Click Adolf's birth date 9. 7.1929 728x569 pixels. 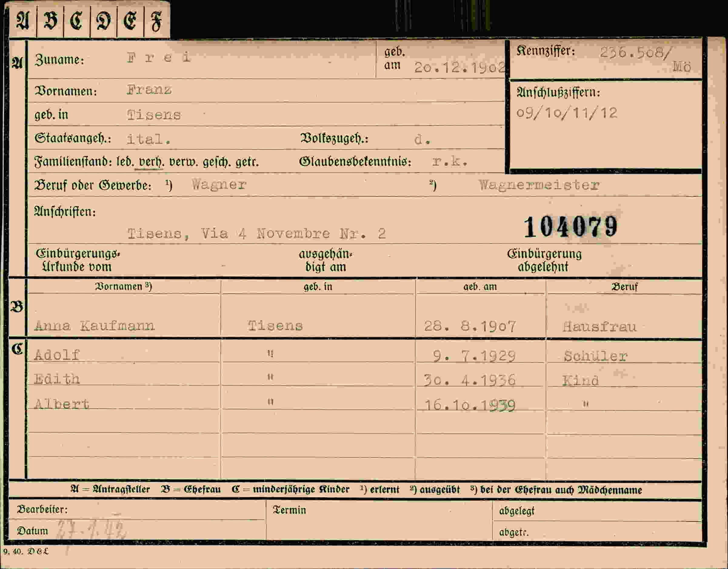474,356
